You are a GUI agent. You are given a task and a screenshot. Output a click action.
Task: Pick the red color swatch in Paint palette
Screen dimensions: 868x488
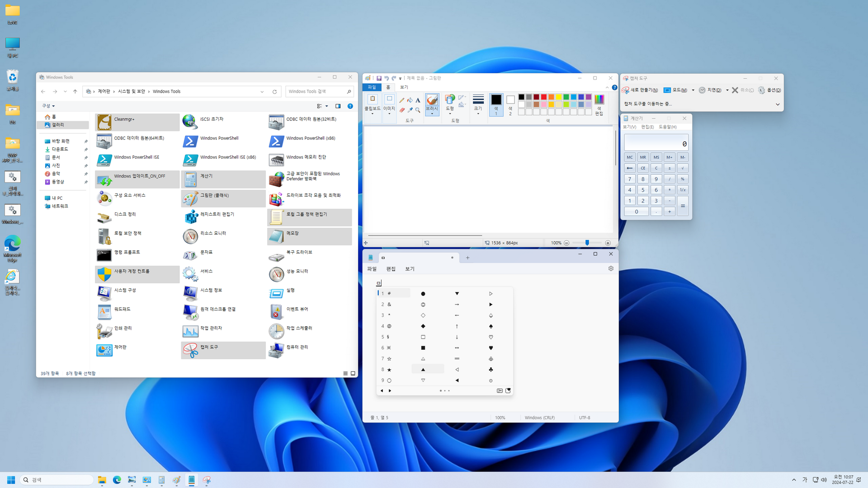coord(544,97)
